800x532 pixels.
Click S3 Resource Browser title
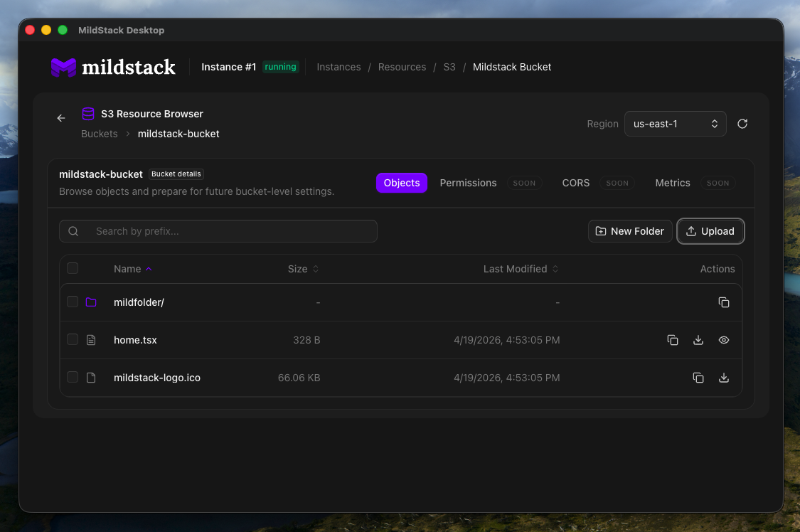point(152,114)
